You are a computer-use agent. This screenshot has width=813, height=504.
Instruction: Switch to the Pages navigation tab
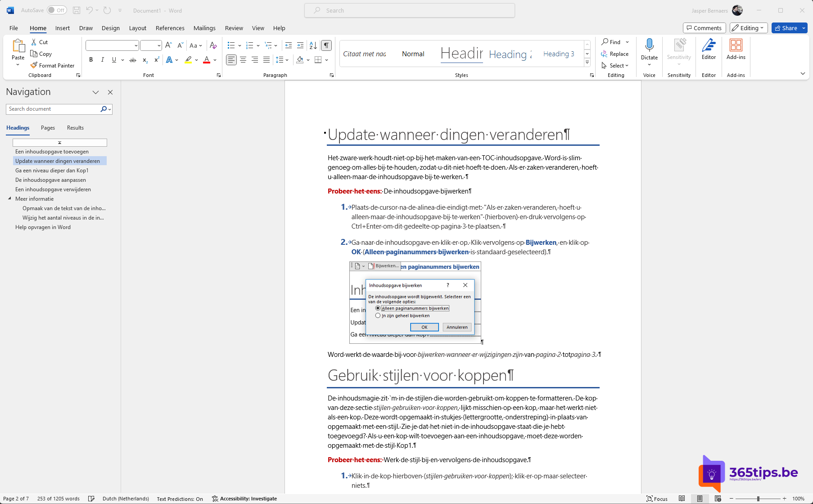48,128
